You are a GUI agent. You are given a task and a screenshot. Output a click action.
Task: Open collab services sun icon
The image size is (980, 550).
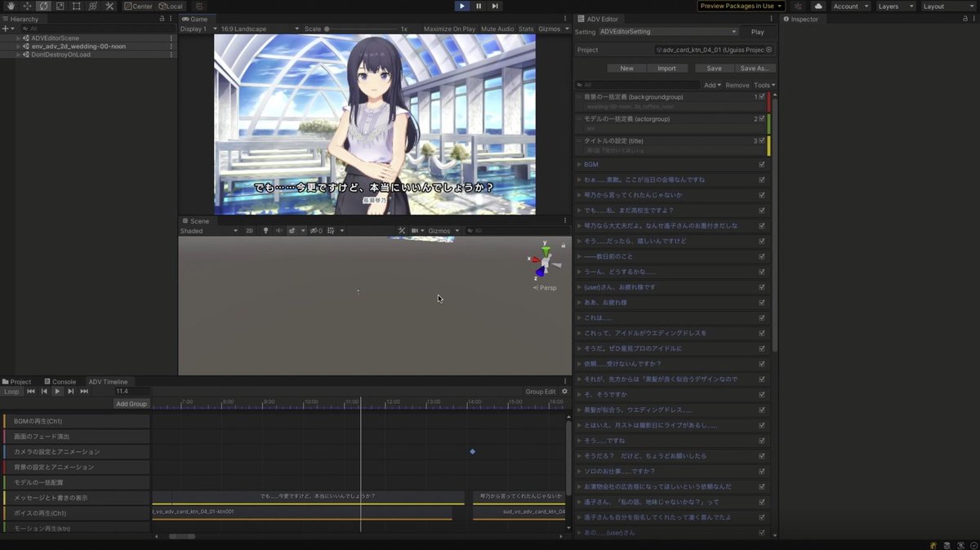(x=798, y=6)
